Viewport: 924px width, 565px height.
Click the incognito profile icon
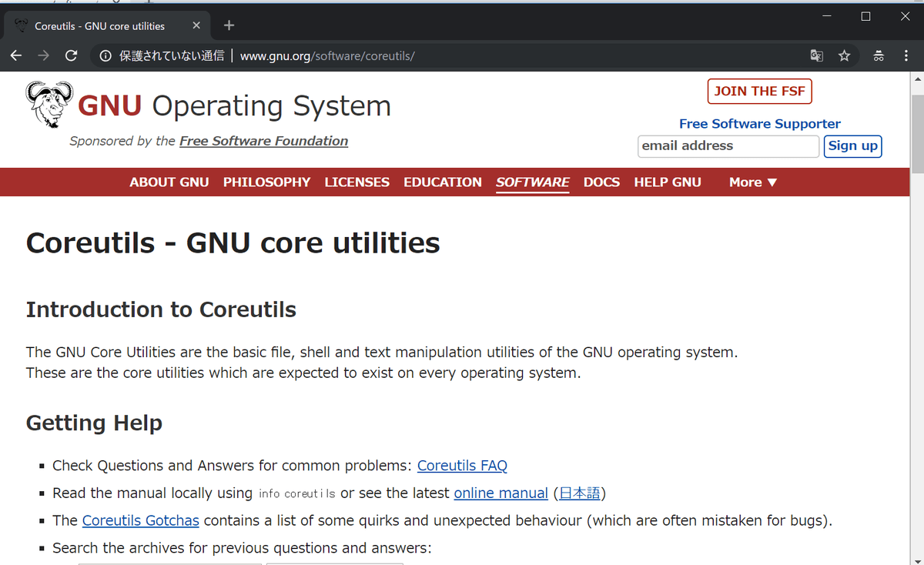[x=879, y=55]
